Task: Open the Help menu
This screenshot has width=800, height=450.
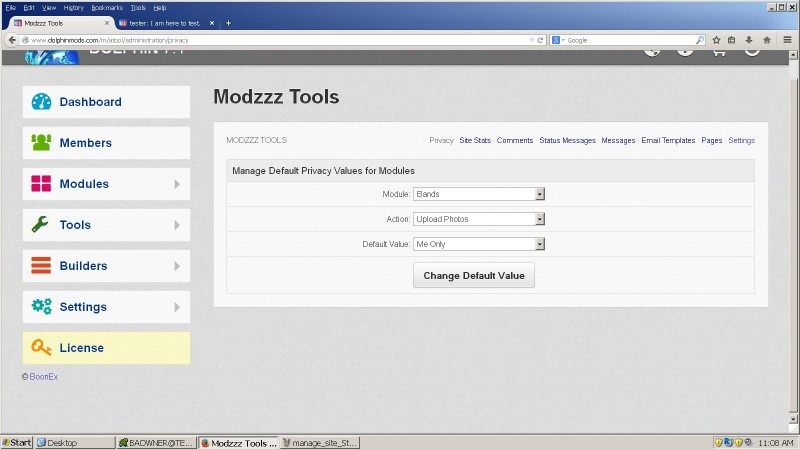Action: (160, 8)
